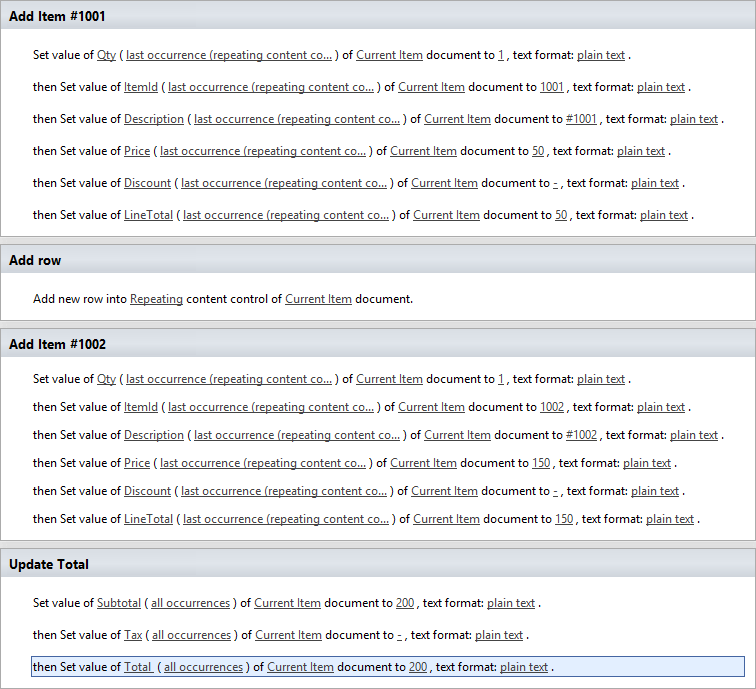This screenshot has width=756, height=689.
Task: Click 'Current Item' link on Price row of #1001
Action: point(423,151)
